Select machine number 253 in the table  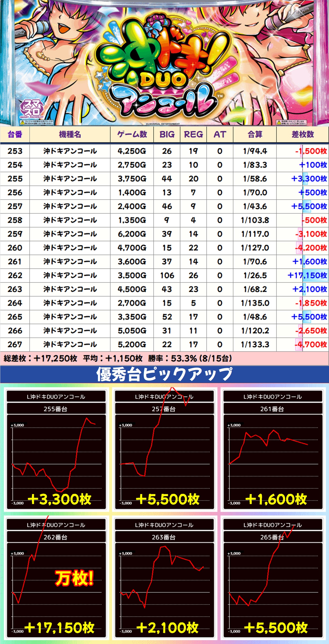(15, 151)
